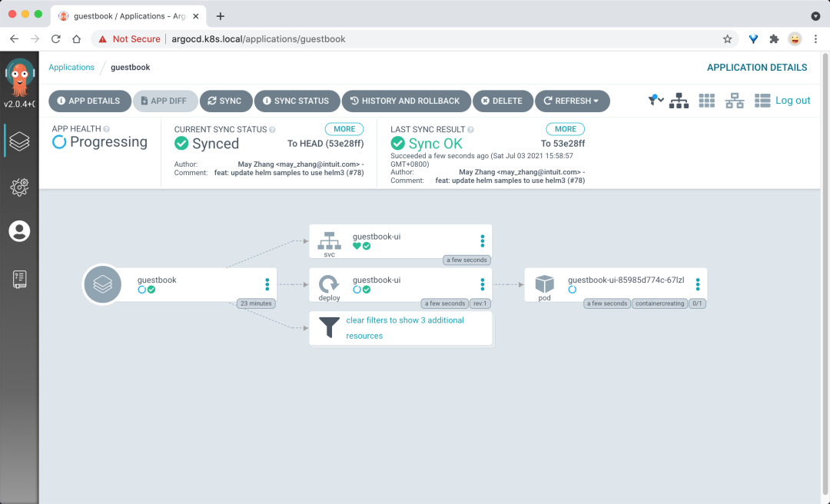Open menu for guestbook application node
Image resolution: width=830 pixels, height=504 pixels.
click(x=267, y=284)
